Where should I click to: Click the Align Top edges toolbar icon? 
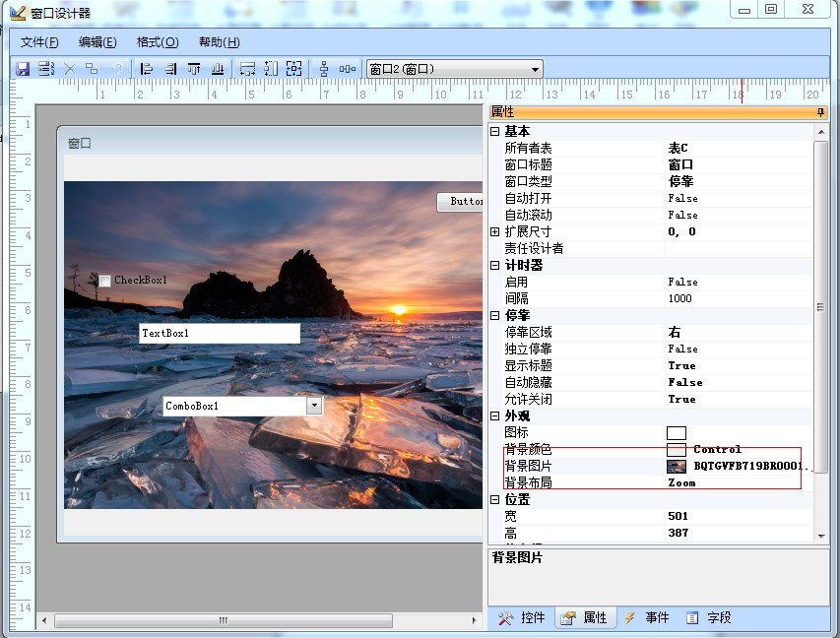(194, 69)
